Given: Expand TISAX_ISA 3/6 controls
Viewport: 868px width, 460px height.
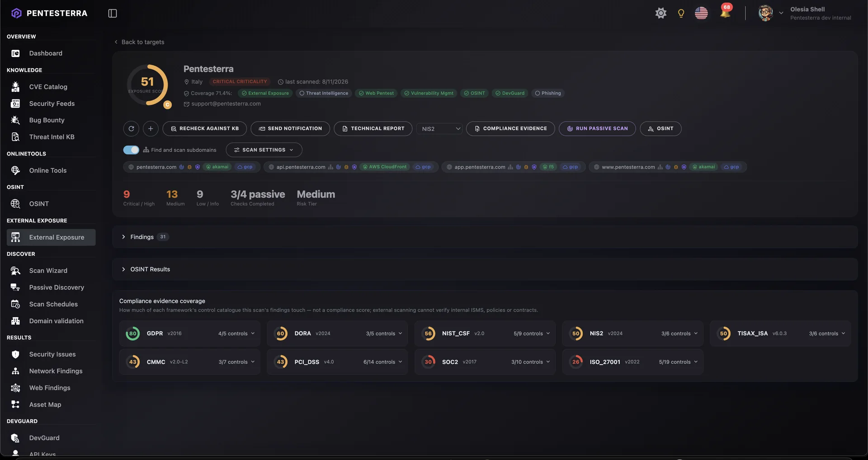Looking at the screenshot, I should (x=827, y=334).
